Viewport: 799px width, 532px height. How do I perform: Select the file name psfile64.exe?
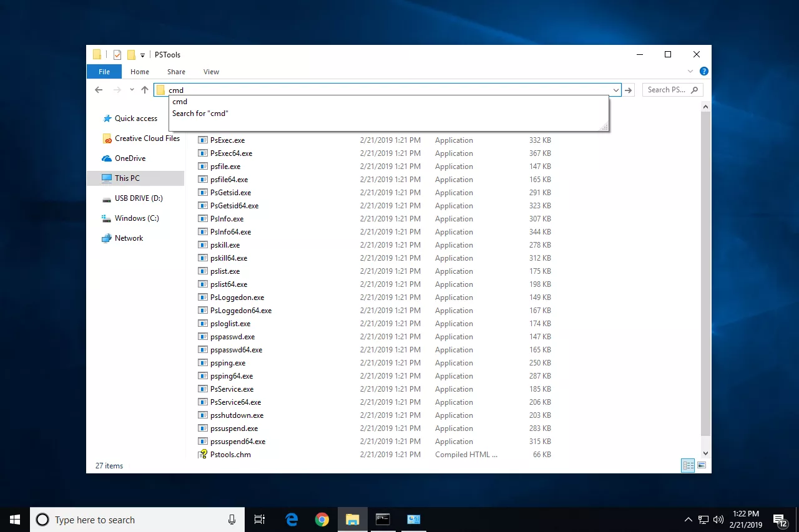pyautogui.click(x=229, y=180)
